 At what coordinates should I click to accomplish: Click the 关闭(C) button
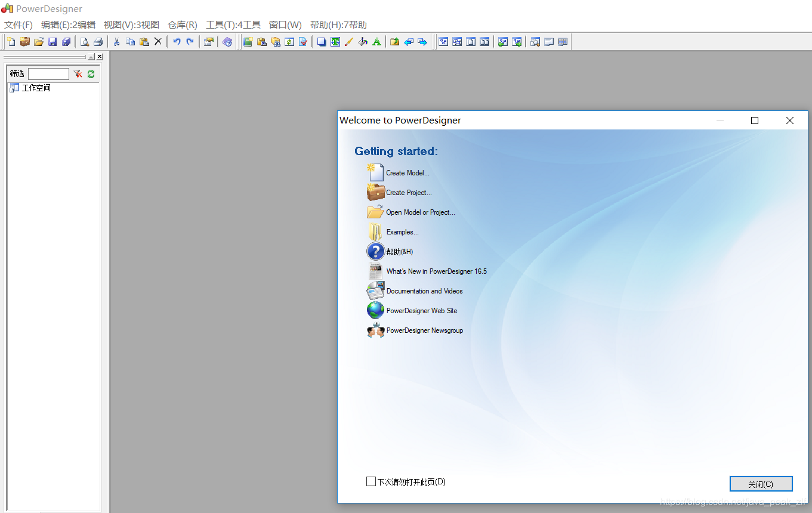pos(761,484)
